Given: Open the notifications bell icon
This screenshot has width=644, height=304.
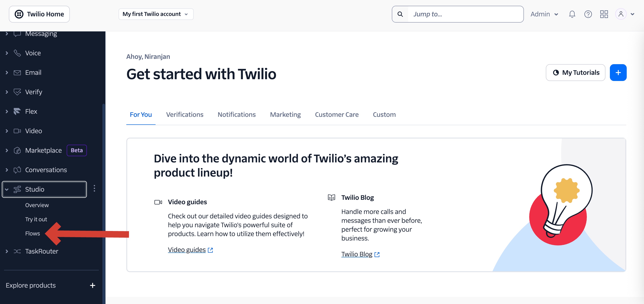Looking at the screenshot, I should point(572,14).
